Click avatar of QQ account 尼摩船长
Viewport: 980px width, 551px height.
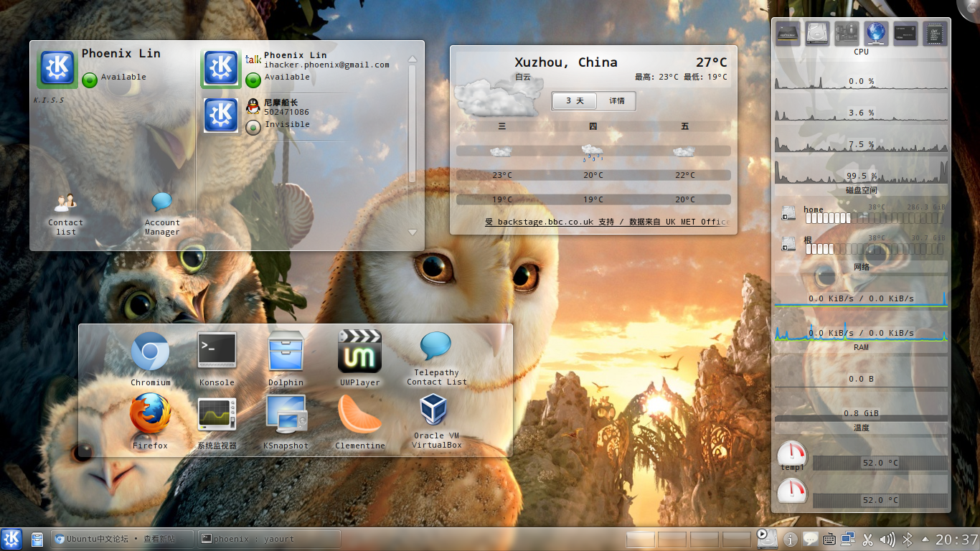[x=221, y=116]
